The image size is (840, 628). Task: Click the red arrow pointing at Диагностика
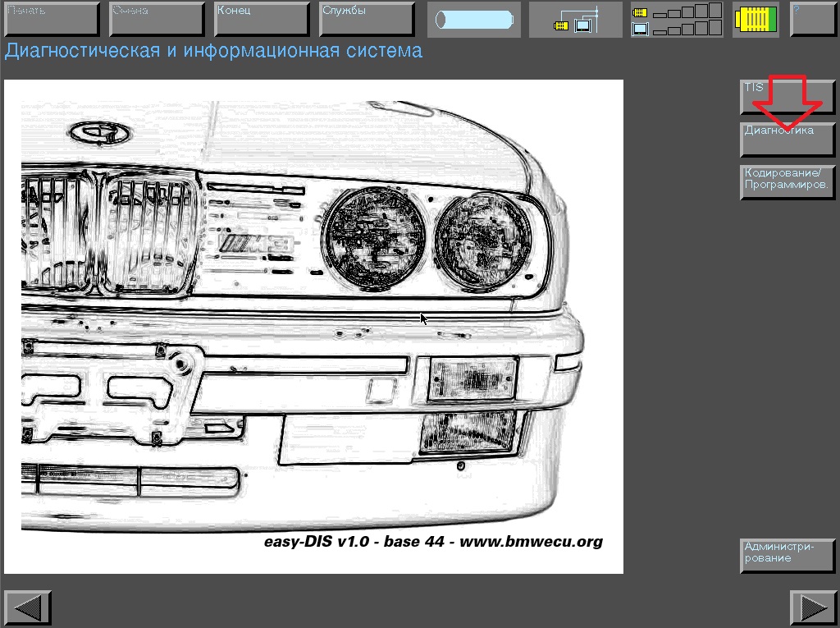pos(787,103)
